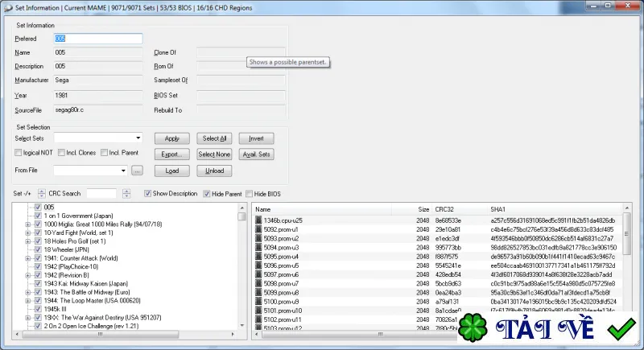Click the set tree horizontal scrollbar
This screenshot has height=350, width=644.
125,335
